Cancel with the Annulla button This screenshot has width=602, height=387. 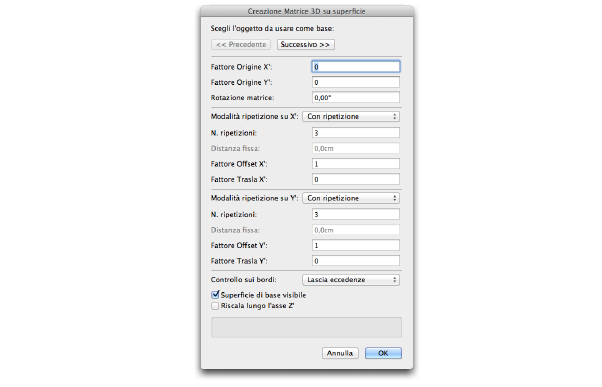pos(340,353)
